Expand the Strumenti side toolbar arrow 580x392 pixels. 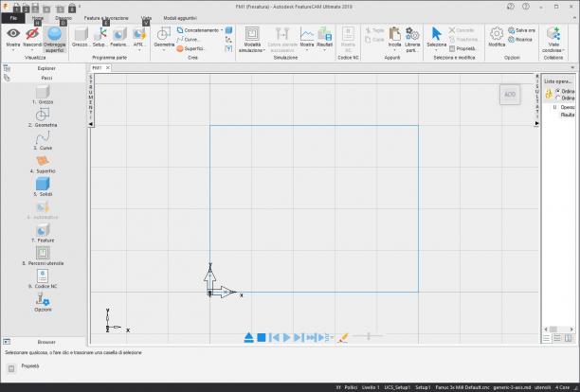tap(91, 124)
